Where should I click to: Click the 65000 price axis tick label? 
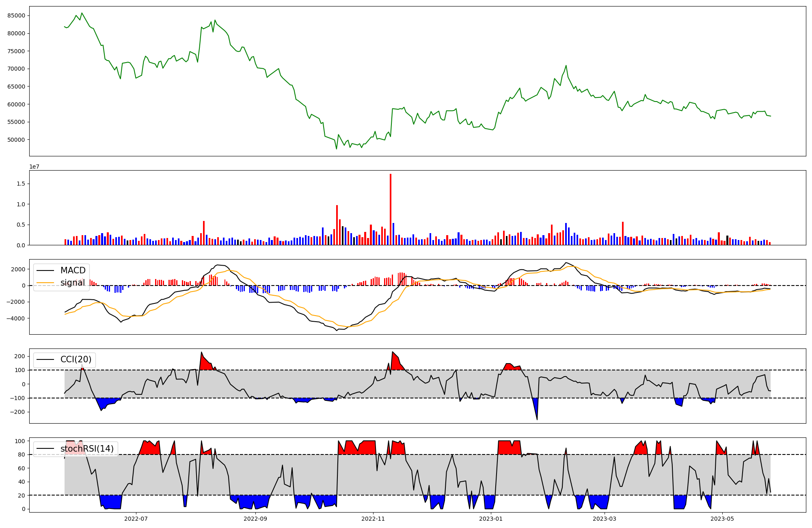pyautogui.click(x=16, y=87)
